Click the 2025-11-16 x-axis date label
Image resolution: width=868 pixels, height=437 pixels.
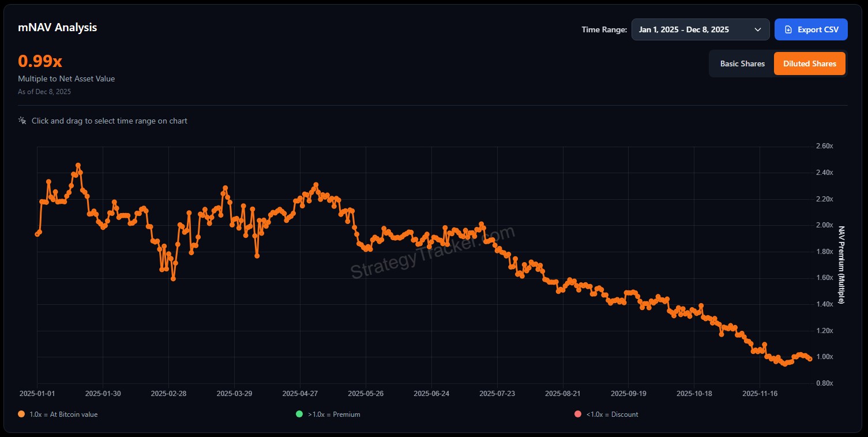point(760,394)
